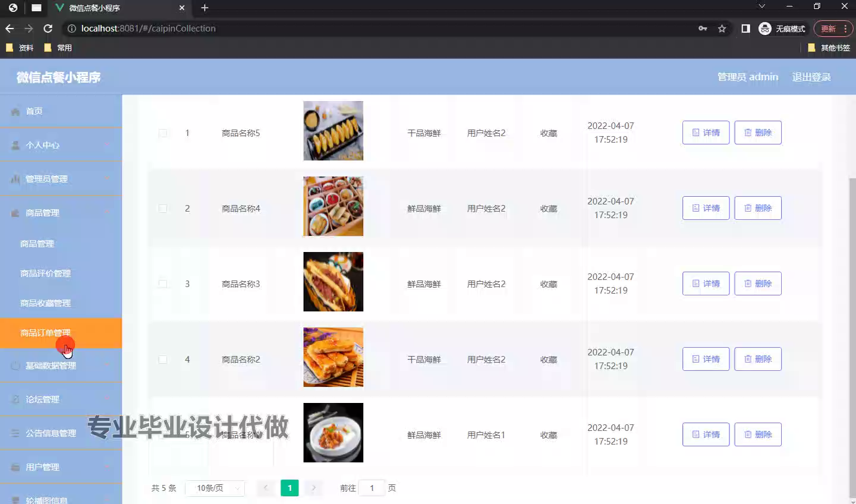Open the 商品名称4 food thumbnail
Image resolution: width=856 pixels, height=504 pixels.
pyautogui.click(x=333, y=206)
